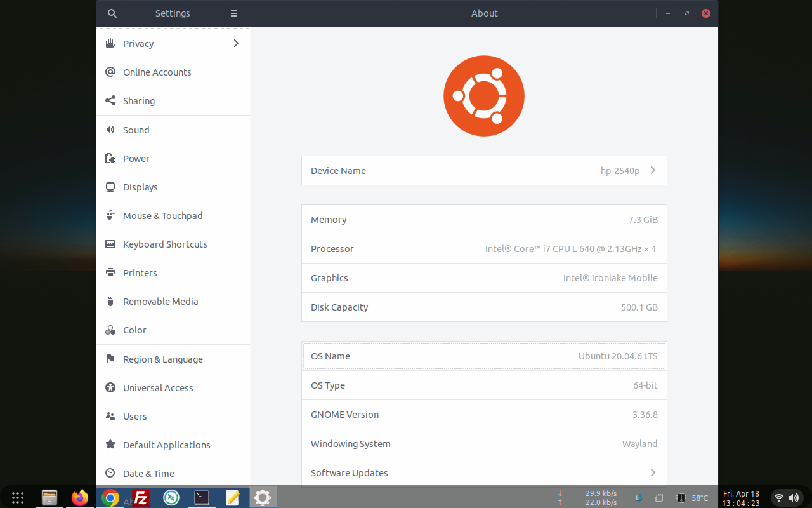Open the Settings search icon
Viewport: 812px width, 508px height.
pos(112,13)
